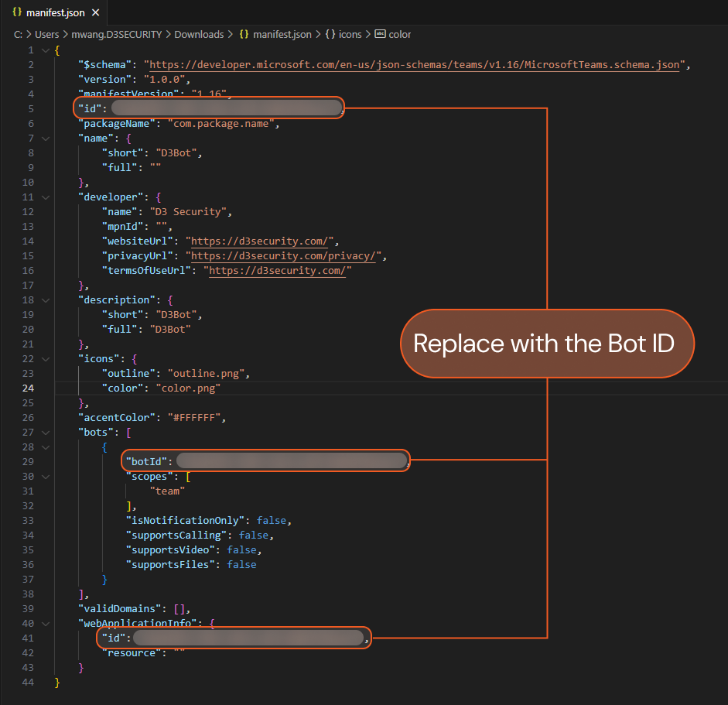
Task: Fold the "developer" block on line 11
Action: pyautogui.click(x=46, y=197)
